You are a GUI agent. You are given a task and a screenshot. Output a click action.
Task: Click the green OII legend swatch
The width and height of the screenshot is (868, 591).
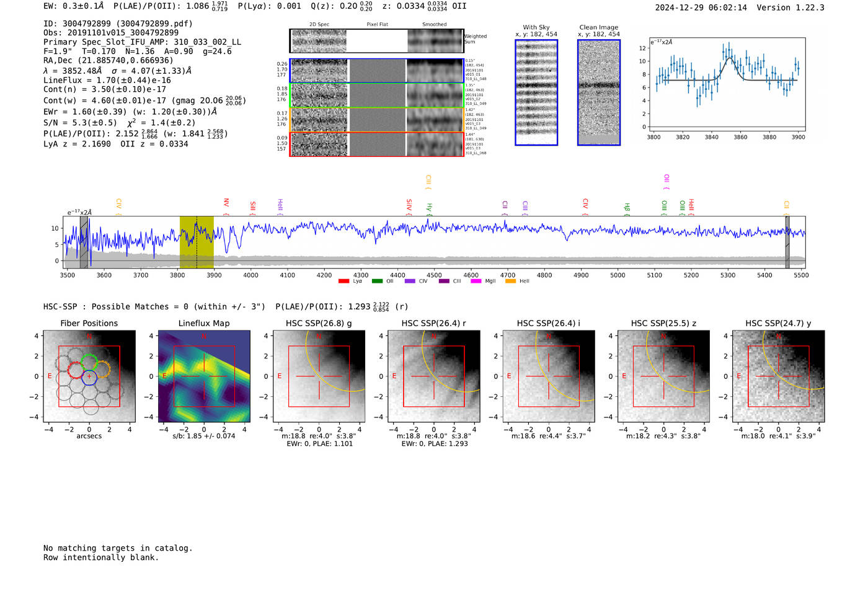click(377, 281)
